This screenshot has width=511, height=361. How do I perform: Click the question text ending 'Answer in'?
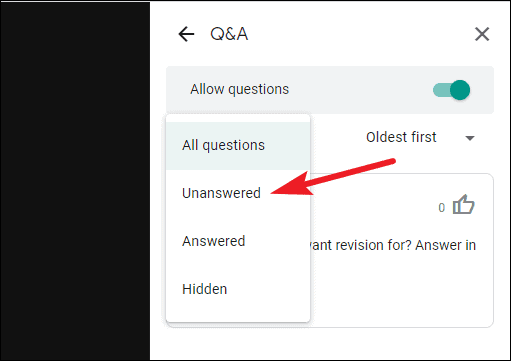393,246
